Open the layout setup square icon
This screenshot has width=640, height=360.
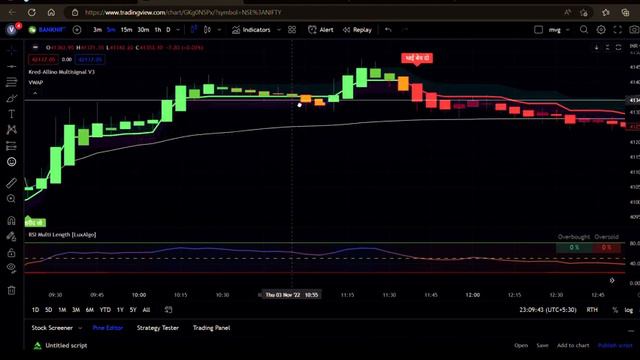(x=538, y=30)
